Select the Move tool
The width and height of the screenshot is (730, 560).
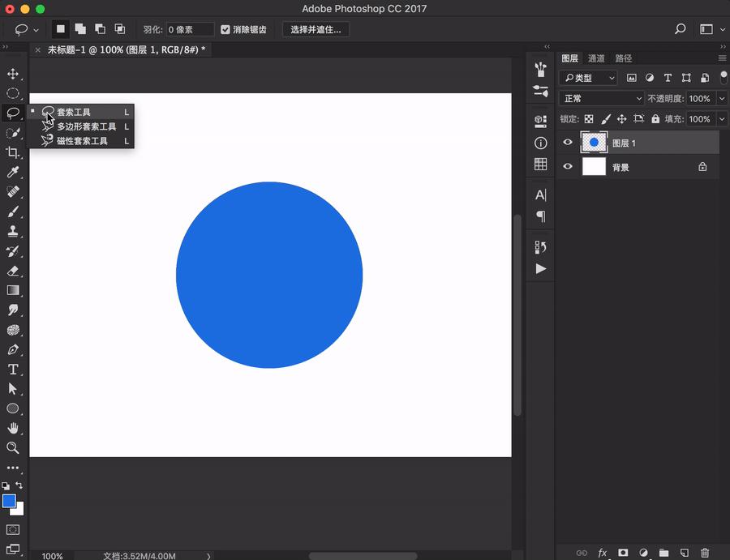point(13,74)
